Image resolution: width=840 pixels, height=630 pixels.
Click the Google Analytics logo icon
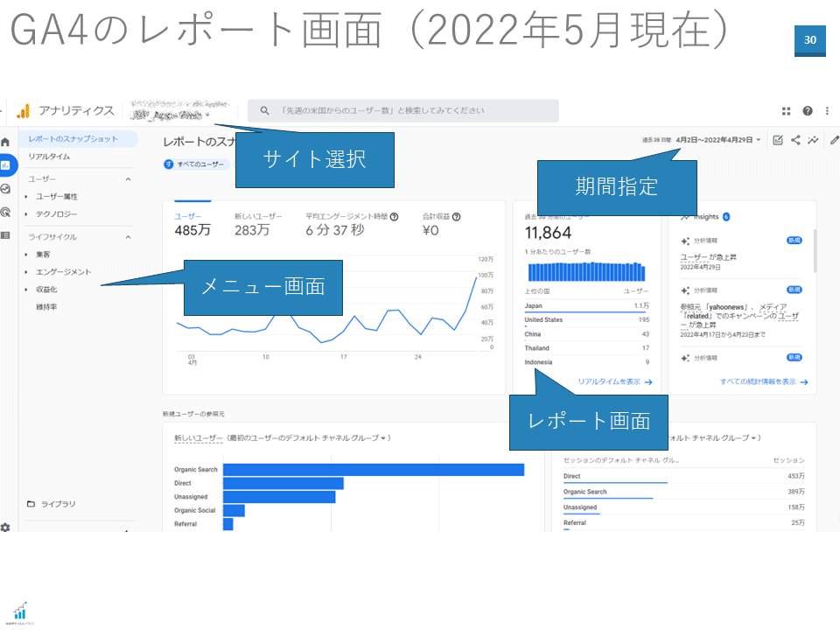click(23, 111)
